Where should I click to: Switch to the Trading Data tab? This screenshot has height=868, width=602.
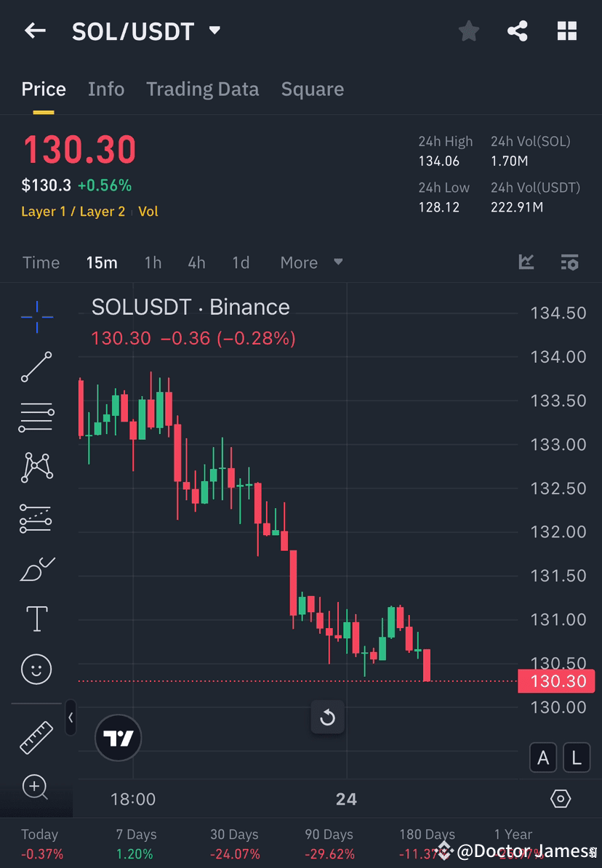pyautogui.click(x=203, y=89)
